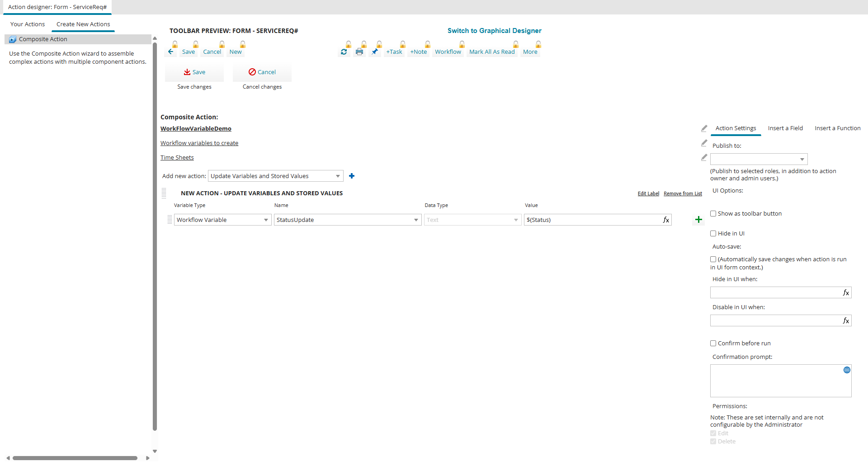Open function editor for Value field
The width and height of the screenshot is (868, 466).
point(666,220)
